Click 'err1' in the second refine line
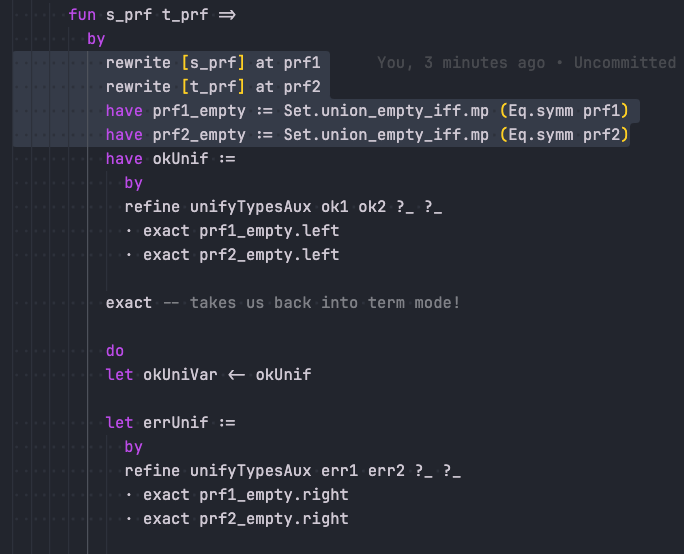 [339, 471]
